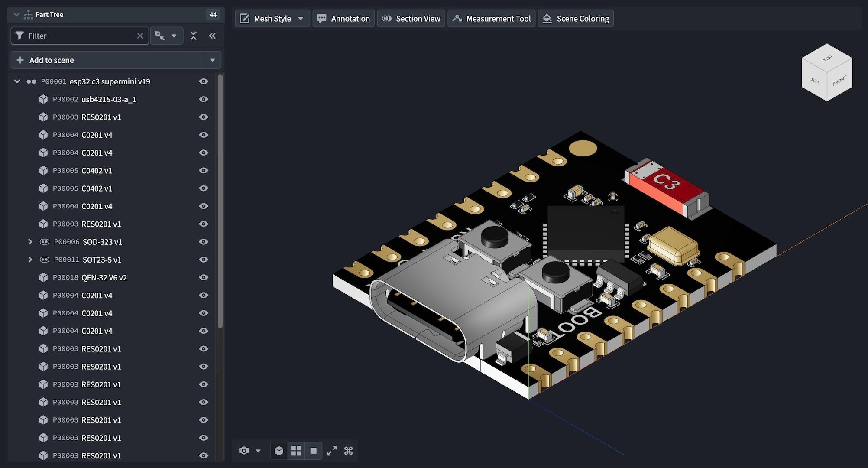
Task: Click the usb4215-03-a_1 part cube icon
Action: (x=43, y=99)
